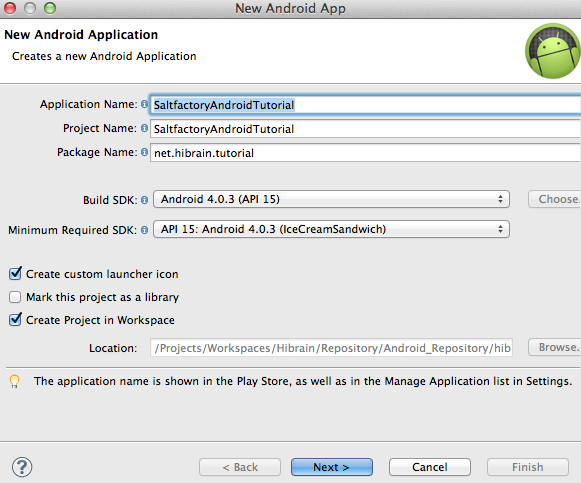Uncheck Create custom launcher icon
The image size is (581, 483).
[x=15, y=273]
